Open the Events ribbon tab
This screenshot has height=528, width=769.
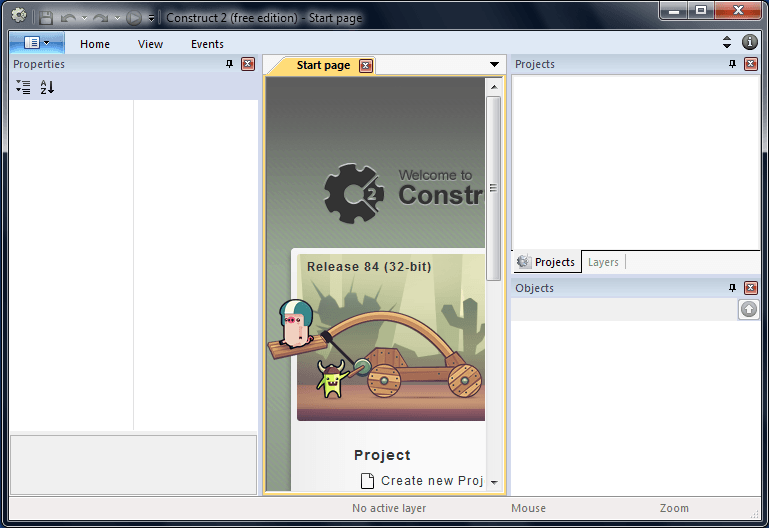tap(207, 44)
